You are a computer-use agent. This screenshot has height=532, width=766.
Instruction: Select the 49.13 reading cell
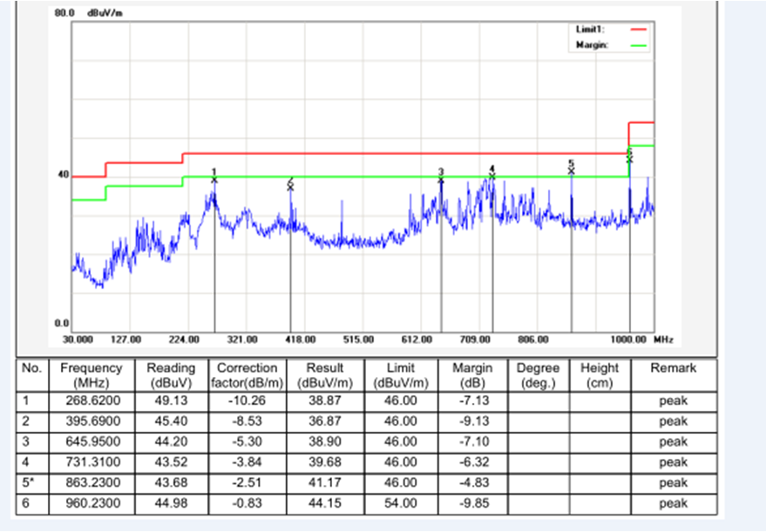[x=171, y=401]
